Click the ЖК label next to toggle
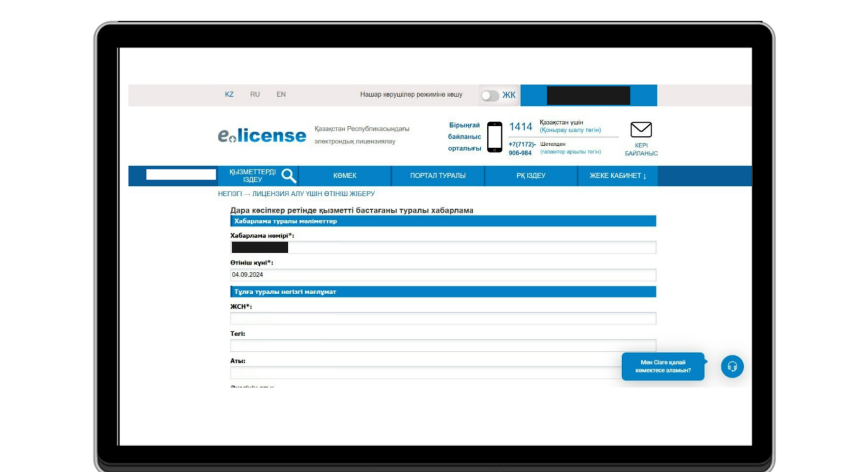The image size is (868, 472). (x=509, y=95)
